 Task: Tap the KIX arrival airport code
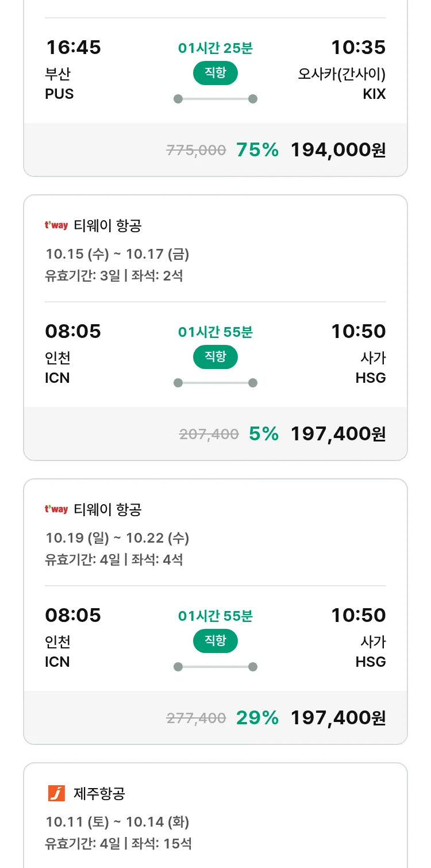(374, 94)
